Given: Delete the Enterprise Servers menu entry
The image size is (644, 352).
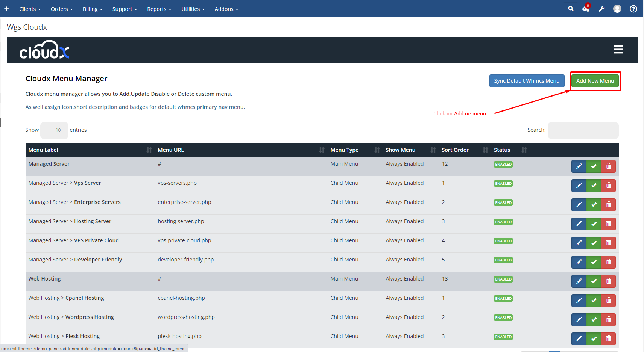Looking at the screenshot, I should 609,205.
